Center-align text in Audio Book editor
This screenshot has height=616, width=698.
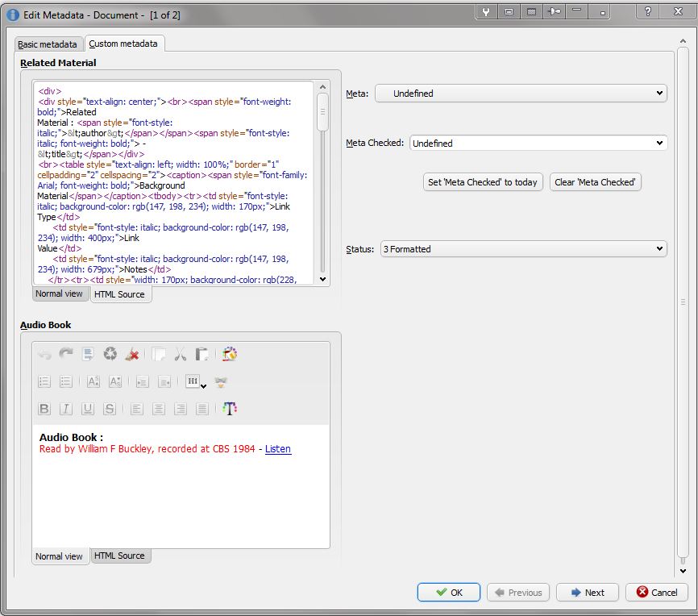pos(159,410)
